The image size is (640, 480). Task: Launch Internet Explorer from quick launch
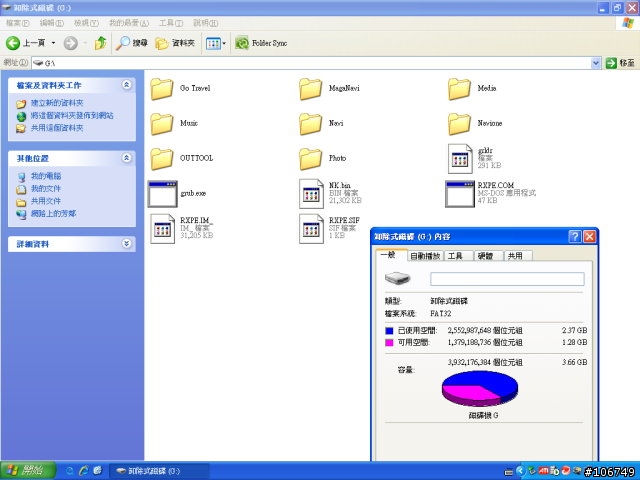(84, 471)
